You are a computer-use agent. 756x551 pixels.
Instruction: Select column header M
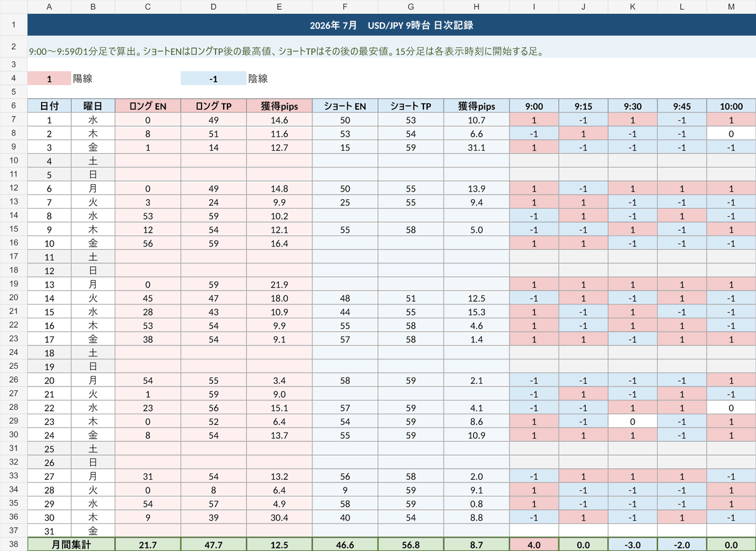(731, 7)
